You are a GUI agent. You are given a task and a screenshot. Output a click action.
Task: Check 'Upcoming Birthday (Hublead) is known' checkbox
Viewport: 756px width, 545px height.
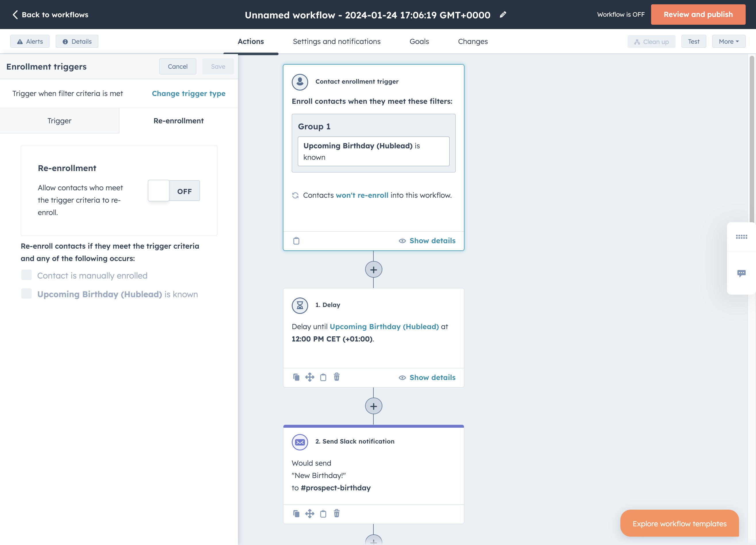[x=26, y=294]
